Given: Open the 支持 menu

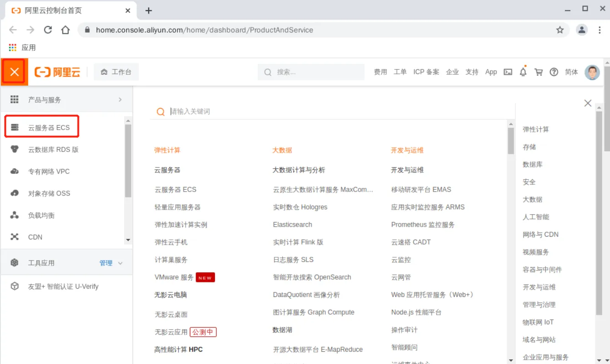Looking at the screenshot, I should pyautogui.click(x=472, y=72).
